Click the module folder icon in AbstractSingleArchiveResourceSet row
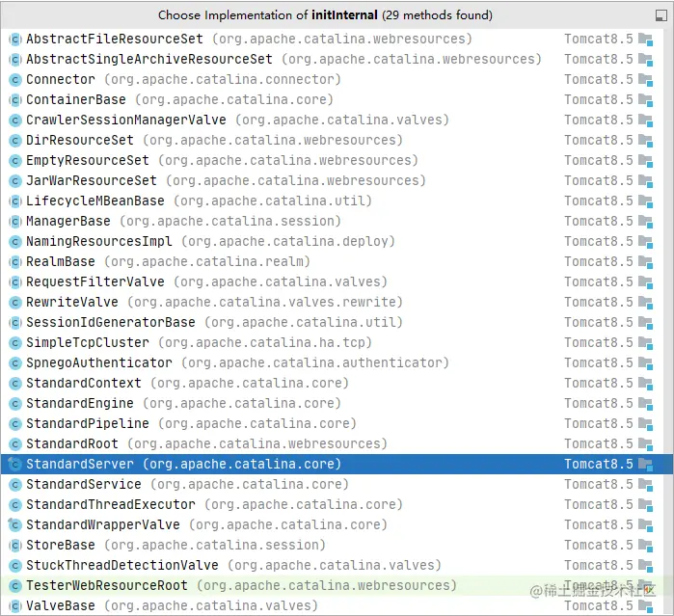Viewport: 674px width, 616px height. [646, 60]
